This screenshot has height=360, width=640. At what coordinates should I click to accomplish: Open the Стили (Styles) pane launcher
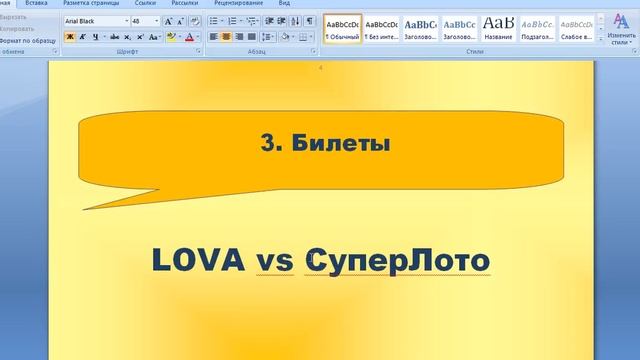635,51
